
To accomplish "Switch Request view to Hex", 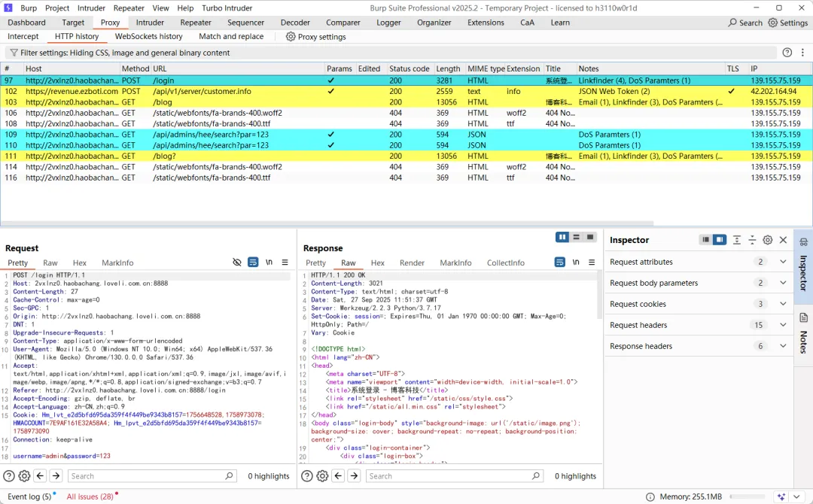I will 79,263.
